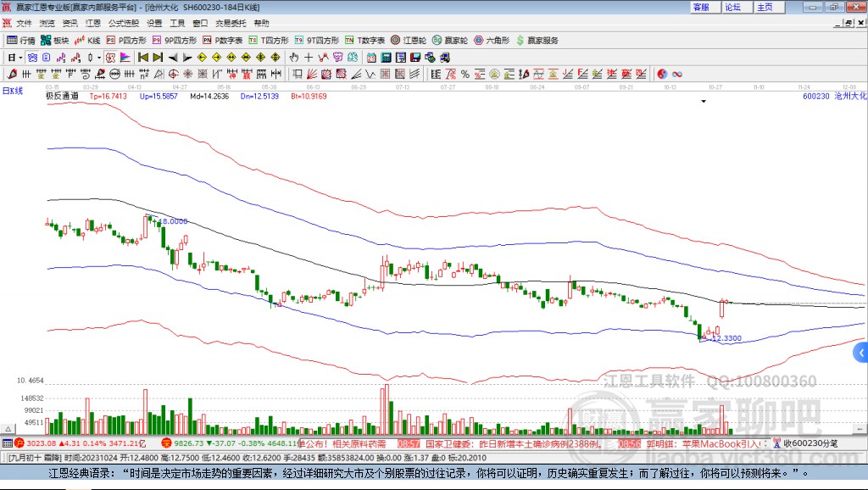The image size is (868, 490).
Task: Click the 论坛 forum button
Action: click(737, 7)
